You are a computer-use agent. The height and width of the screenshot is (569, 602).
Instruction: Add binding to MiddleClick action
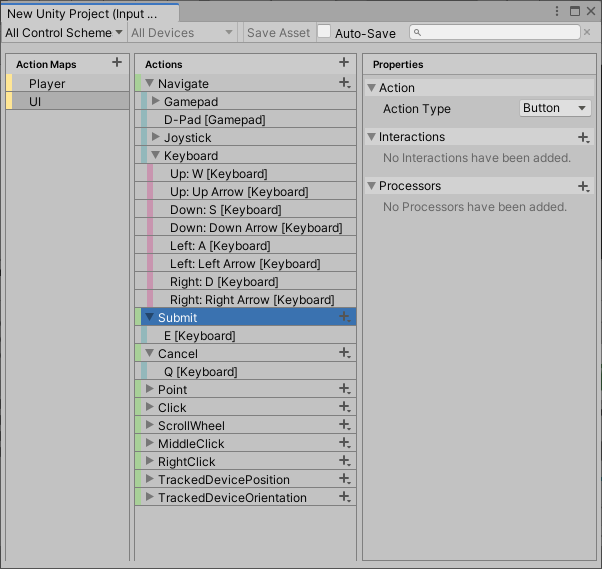pos(344,443)
